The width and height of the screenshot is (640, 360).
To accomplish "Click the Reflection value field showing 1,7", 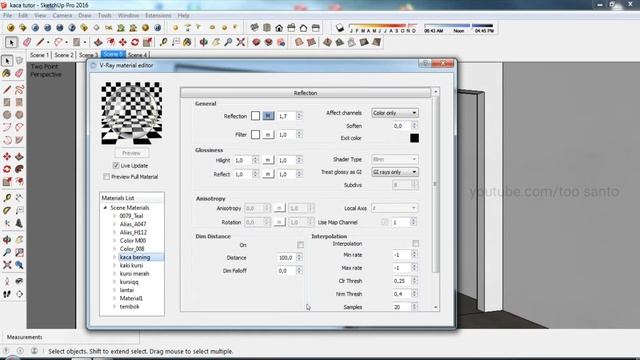I will 287,116.
